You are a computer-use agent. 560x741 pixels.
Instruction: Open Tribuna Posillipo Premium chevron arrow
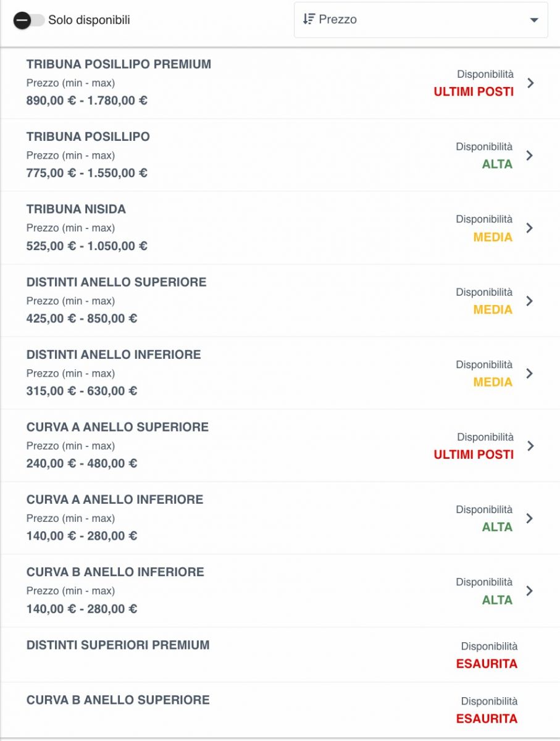coord(530,83)
